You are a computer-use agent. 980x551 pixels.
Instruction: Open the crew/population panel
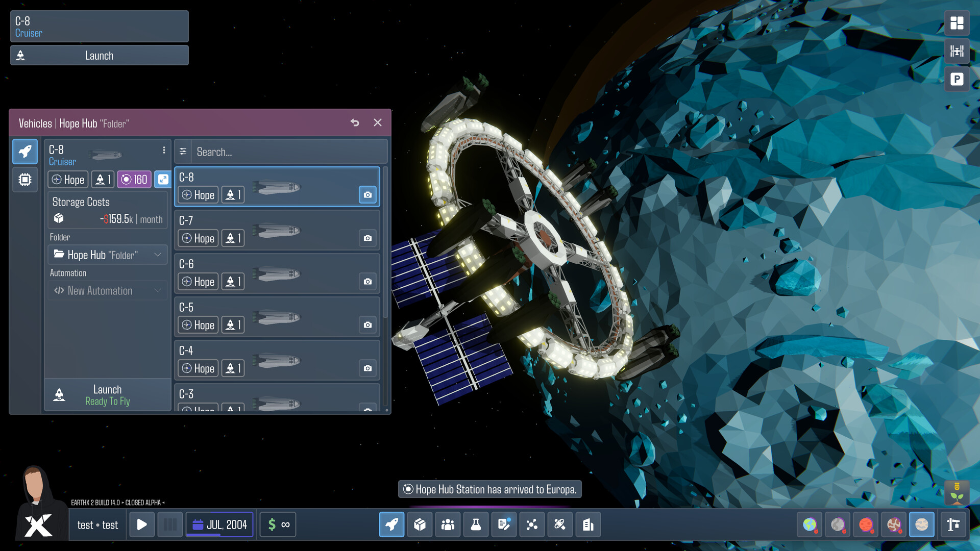448,524
